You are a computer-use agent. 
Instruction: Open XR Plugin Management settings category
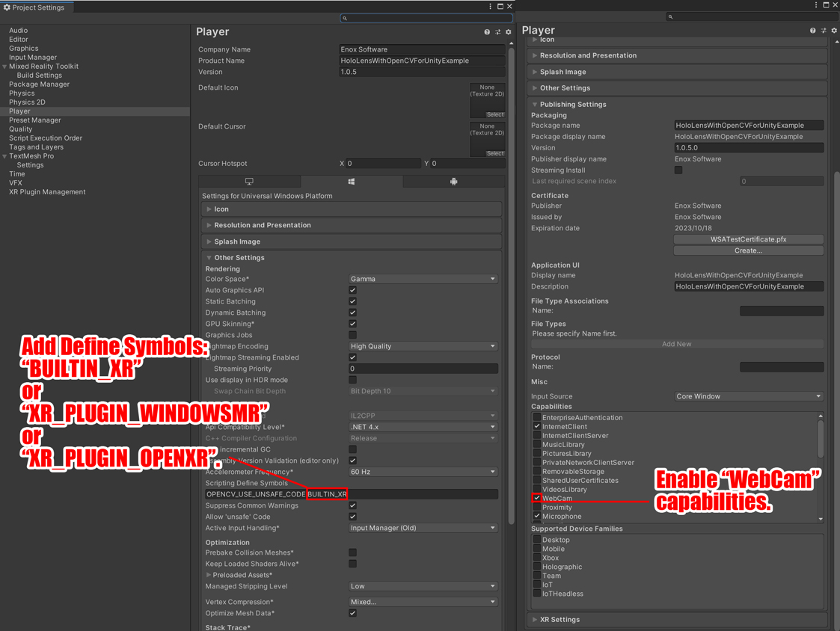click(47, 192)
